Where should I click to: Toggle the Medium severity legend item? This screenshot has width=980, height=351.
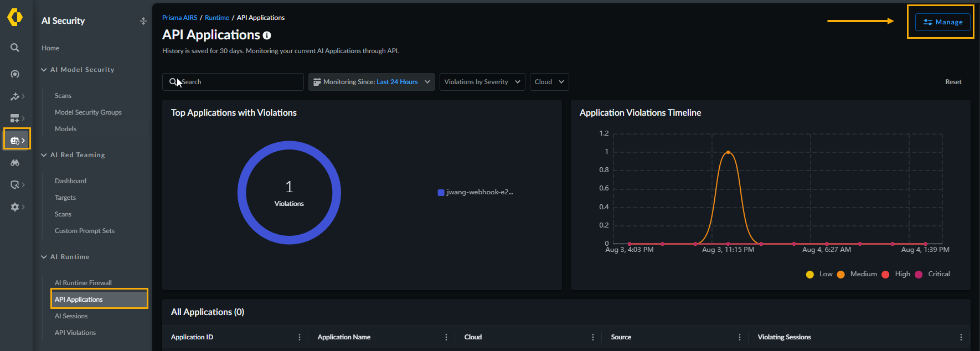[x=857, y=274]
